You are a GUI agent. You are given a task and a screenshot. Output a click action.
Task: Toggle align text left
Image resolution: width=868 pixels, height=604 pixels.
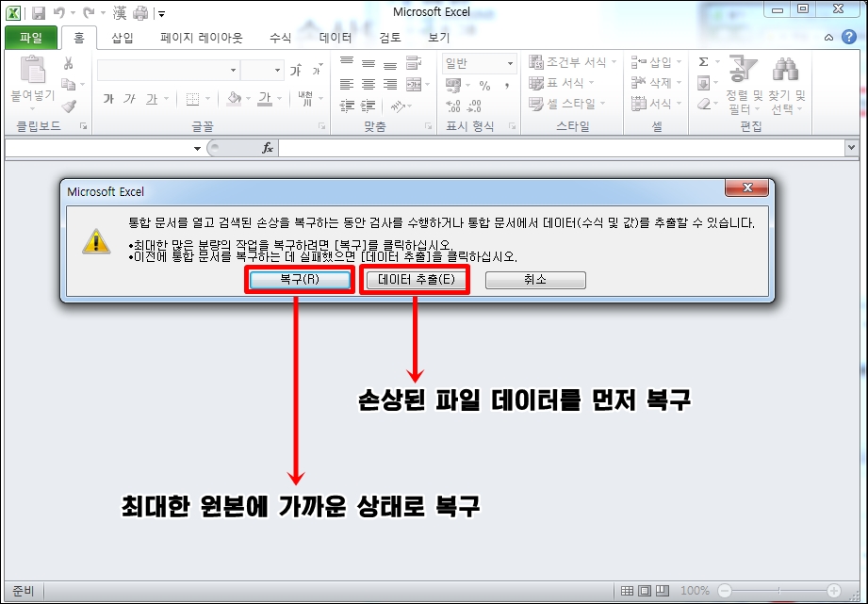click(x=347, y=84)
